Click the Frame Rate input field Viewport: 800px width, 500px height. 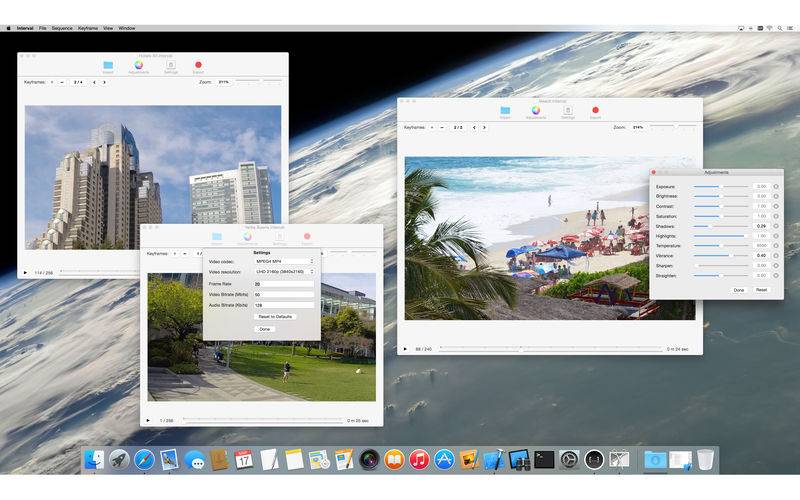point(284,284)
